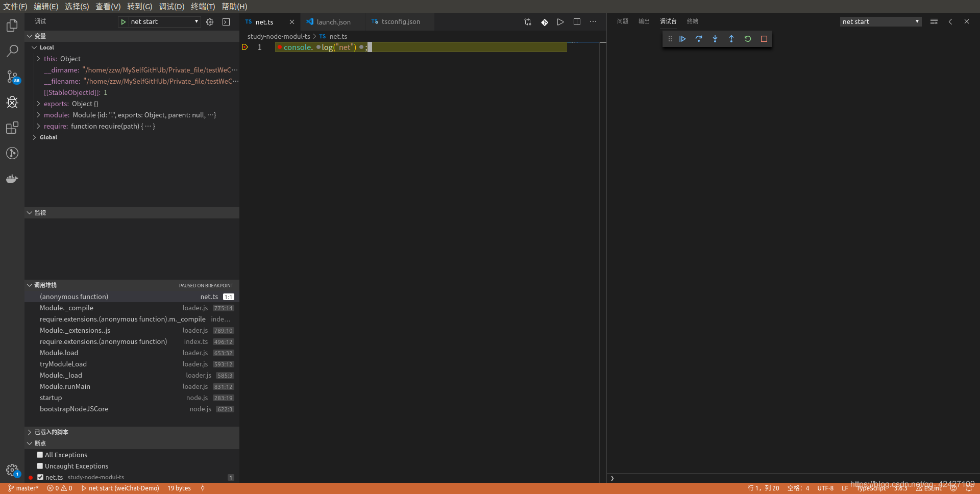Image resolution: width=980 pixels, height=494 pixels.
Task: Click net start (weiChat-Demo) status item
Action: click(x=120, y=488)
